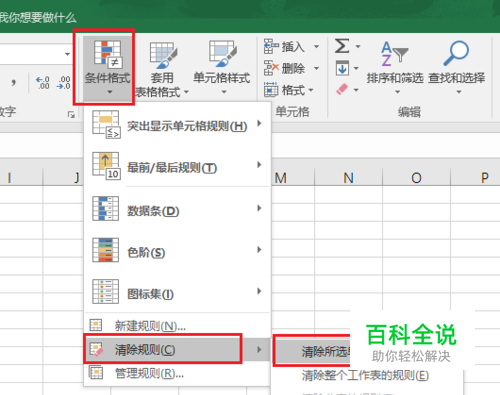Screen dimensions: 500x395
Task: Select 最前/最后规则(T) menu item
Action: click(177, 167)
